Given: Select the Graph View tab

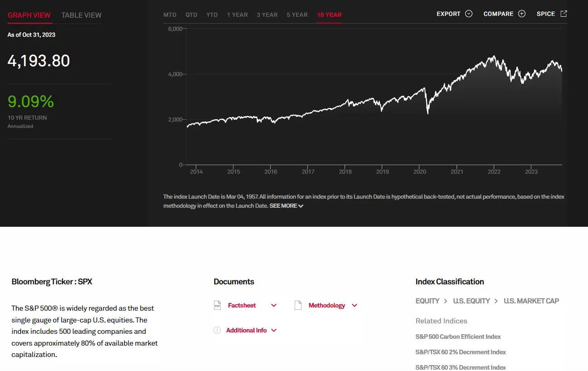Looking at the screenshot, I should point(29,15).
